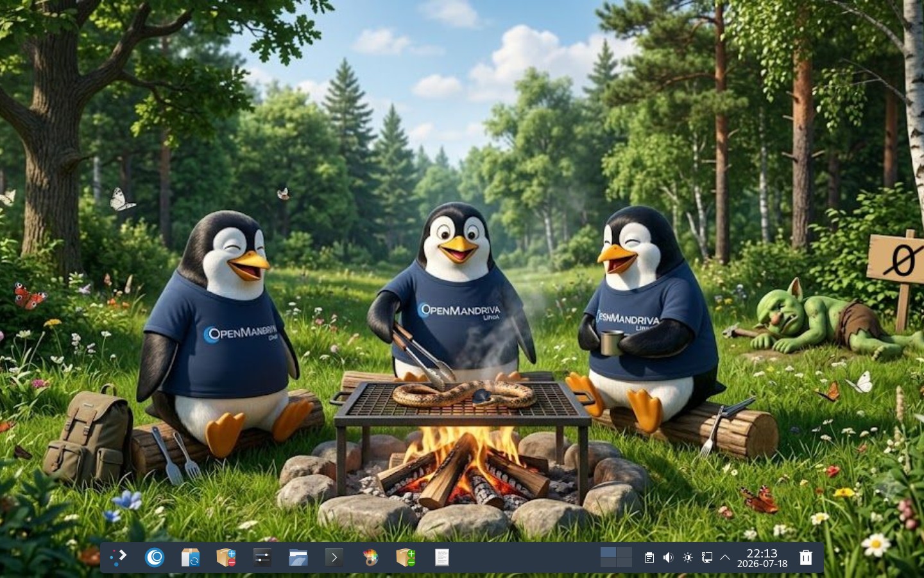This screenshot has height=578, width=924.
Task: Launch the paint palette application
Action: point(370,557)
